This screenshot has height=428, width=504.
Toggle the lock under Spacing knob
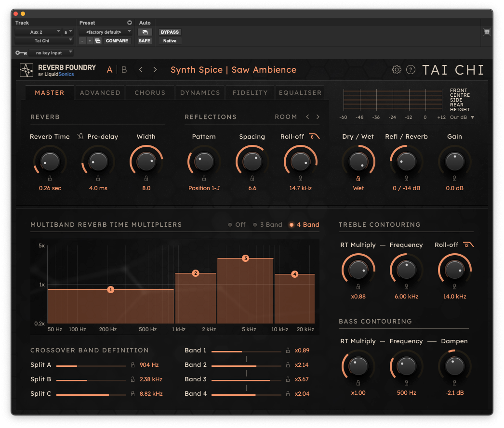(252, 178)
